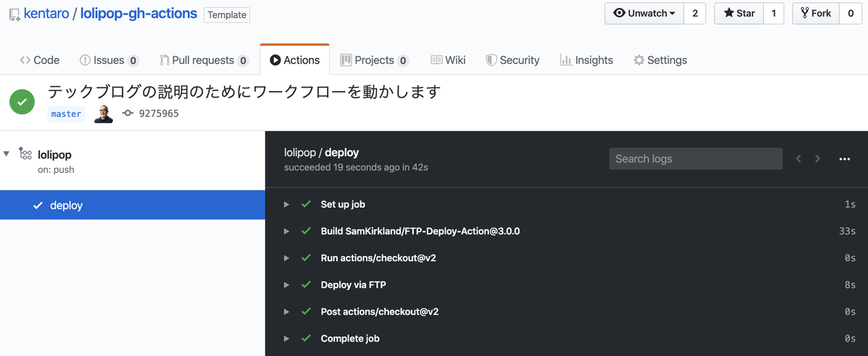Select the lolipop workflow name
This screenshot has height=356, width=868.
54,154
